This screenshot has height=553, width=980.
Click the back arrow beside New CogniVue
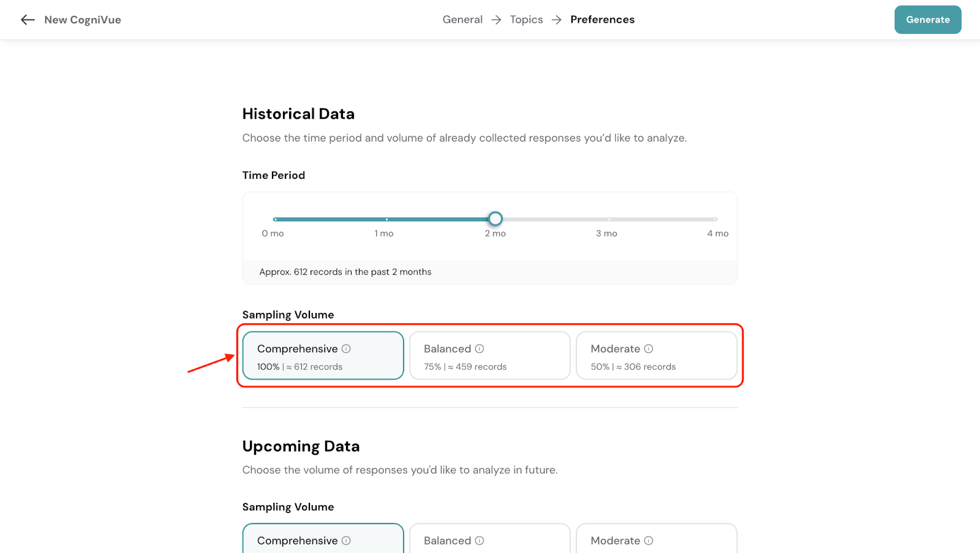pyautogui.click(x=28, y=20)
